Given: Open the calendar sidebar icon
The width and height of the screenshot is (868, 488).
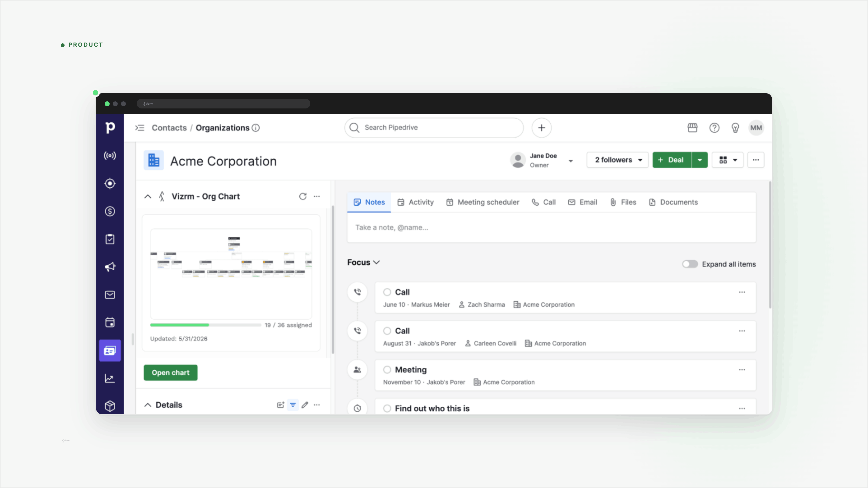Looking at the screenshot, I should coord(110,323).
